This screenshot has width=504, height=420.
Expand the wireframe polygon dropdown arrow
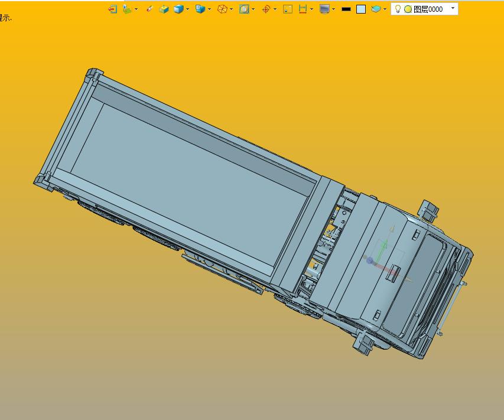tap(232, 9)
